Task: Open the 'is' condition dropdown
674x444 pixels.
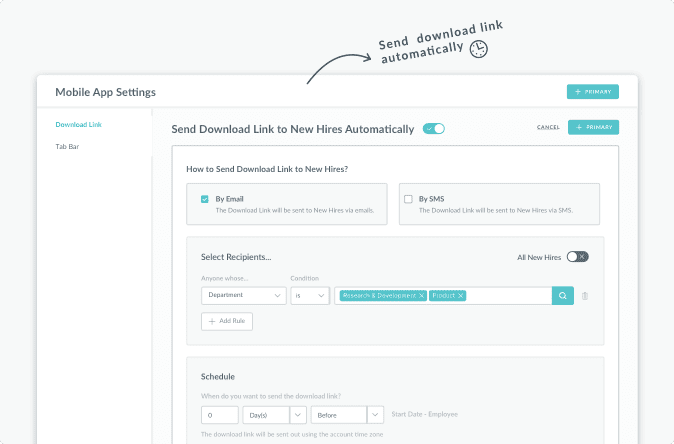Action: click(x=310, y=295)
